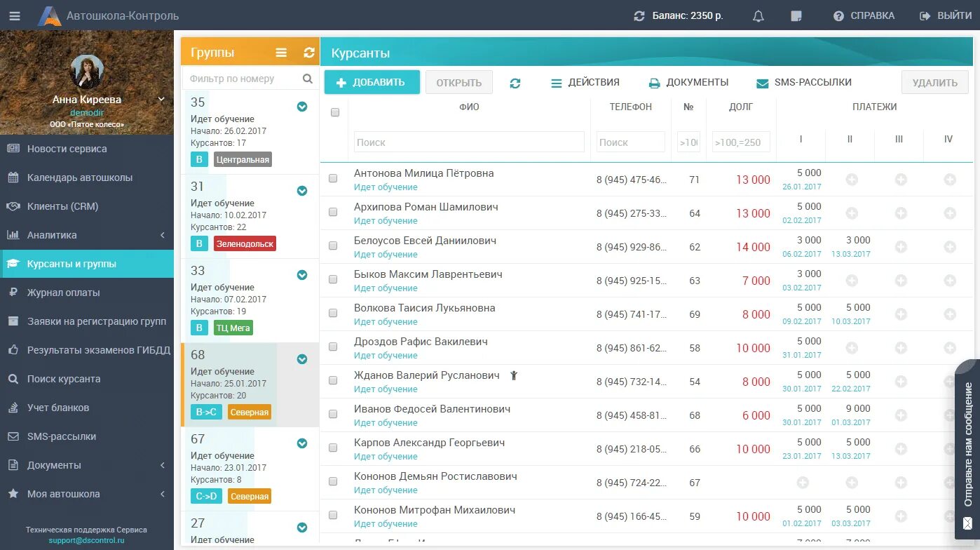Open Учет бланков in sidebar

87,408
